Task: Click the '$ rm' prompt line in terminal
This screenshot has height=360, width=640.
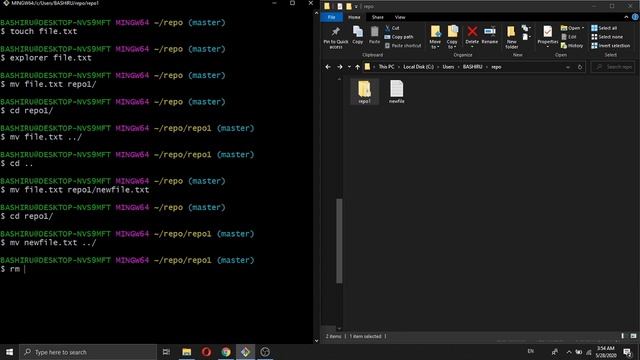Action: pos(13,269)
